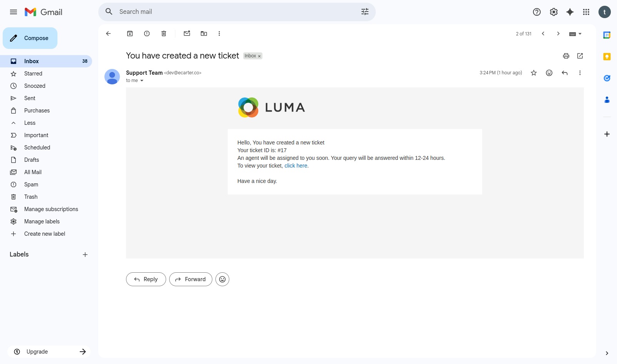
Task: Open the main menu hamburger icon
Action: pos(13,12)
